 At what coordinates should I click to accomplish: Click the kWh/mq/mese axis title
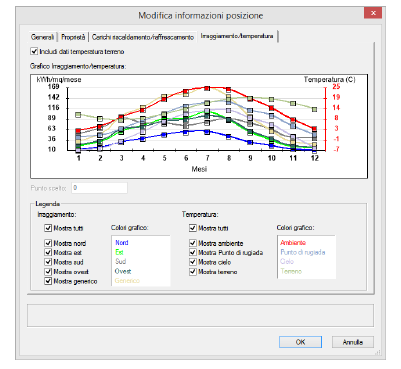point(59,80)
